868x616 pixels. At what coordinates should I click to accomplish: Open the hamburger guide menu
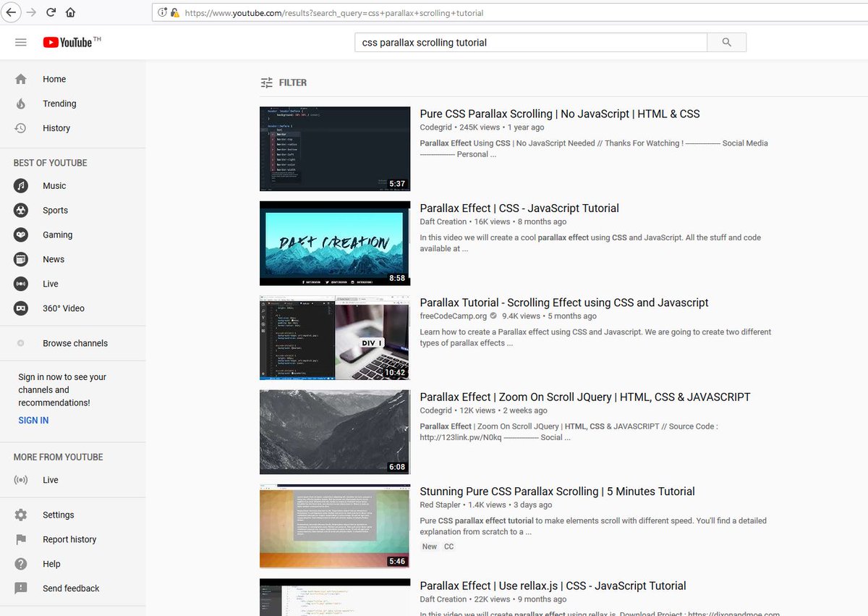point(20,43)
